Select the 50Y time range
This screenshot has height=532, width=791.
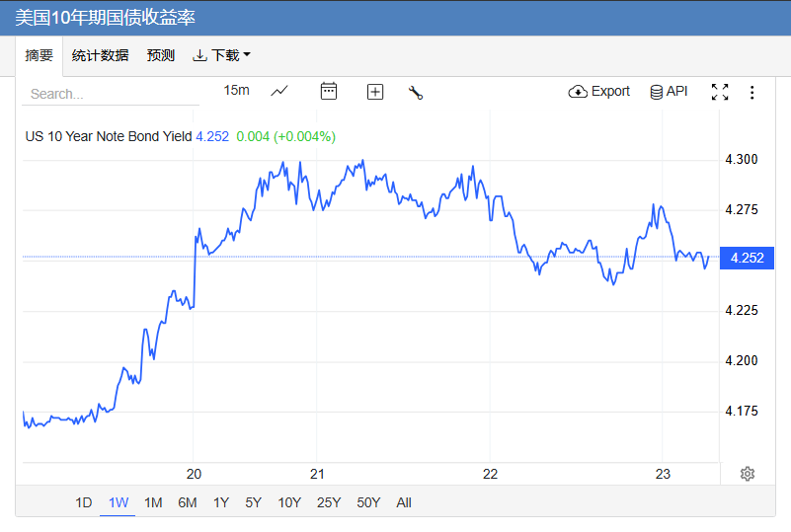click(x=368, y=502)
